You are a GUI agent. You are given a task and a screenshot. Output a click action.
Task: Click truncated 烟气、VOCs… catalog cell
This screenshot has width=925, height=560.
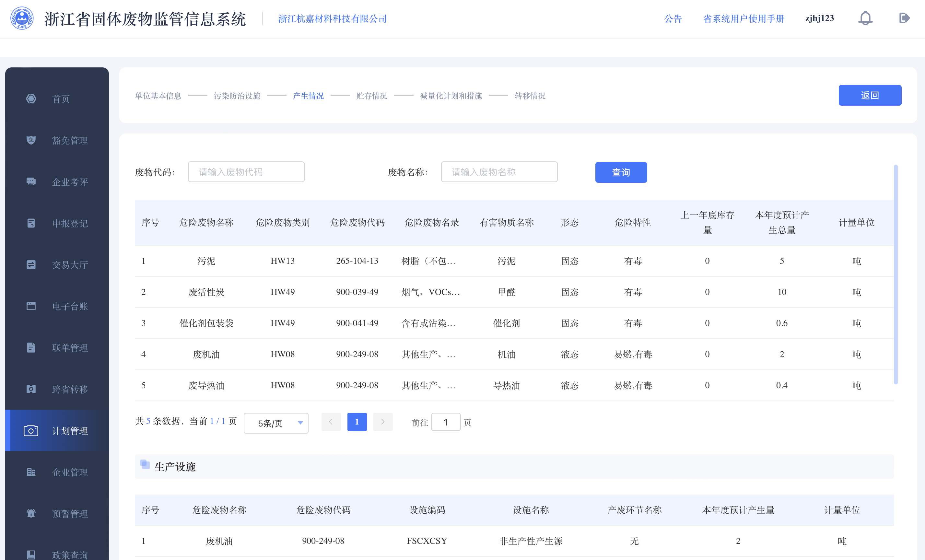[431, 292]
